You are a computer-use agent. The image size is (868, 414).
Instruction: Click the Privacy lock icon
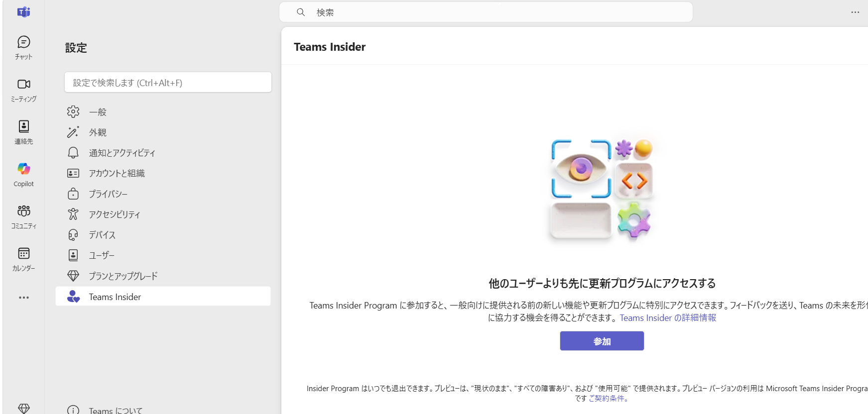point(73,194)
